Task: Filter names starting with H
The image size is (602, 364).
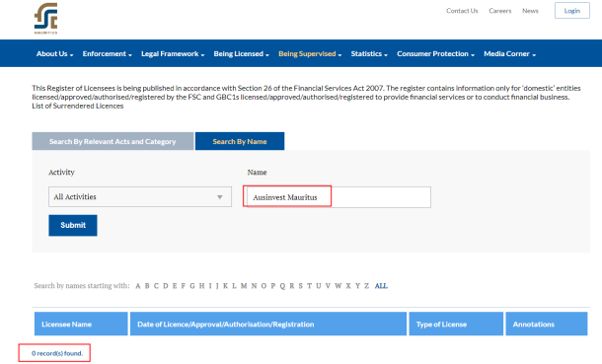Action: [x=202, y=286]
